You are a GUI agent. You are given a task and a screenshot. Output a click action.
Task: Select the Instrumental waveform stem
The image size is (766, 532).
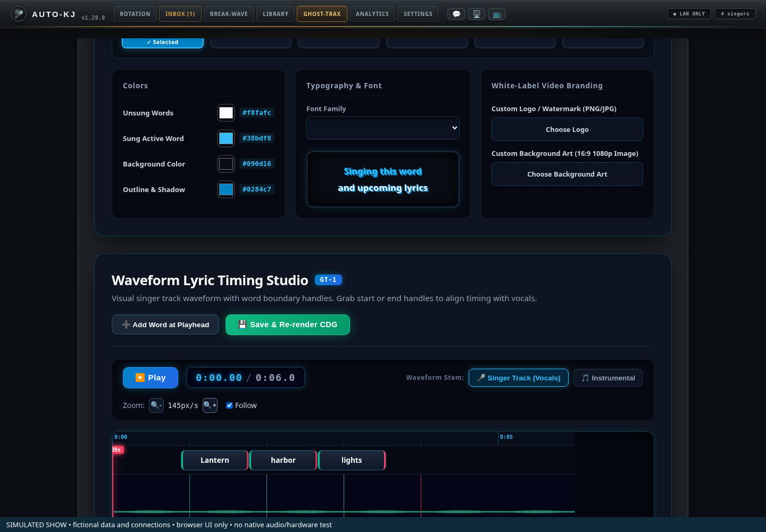tap(608, 378)
